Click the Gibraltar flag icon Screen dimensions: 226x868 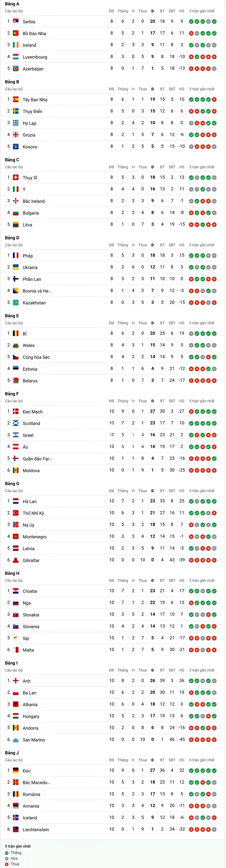[x=15, y=560]
